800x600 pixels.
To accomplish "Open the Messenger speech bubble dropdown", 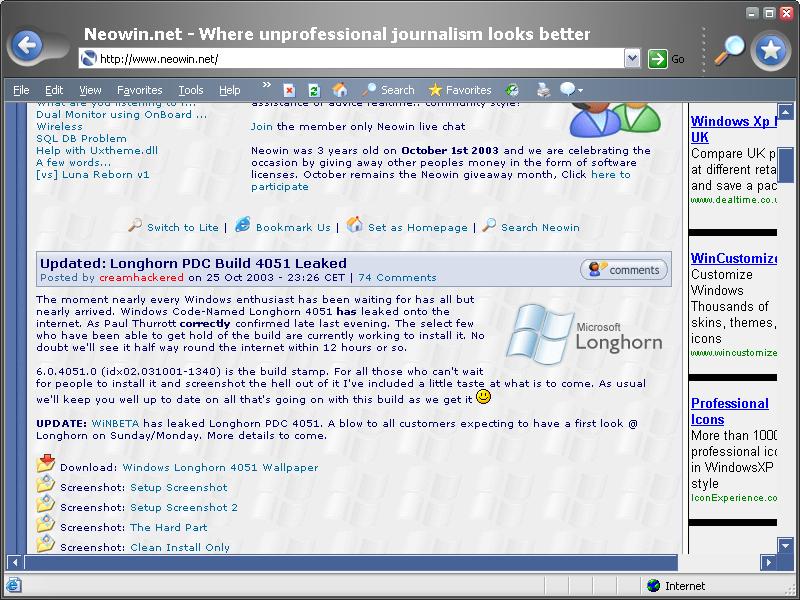I will coord(571,90).
